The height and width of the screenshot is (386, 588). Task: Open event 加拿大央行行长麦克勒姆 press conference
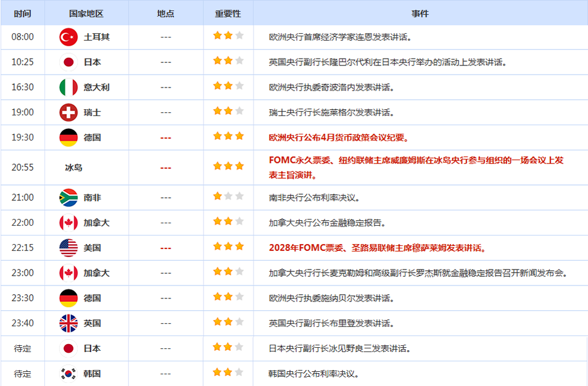tap(418, 273)
